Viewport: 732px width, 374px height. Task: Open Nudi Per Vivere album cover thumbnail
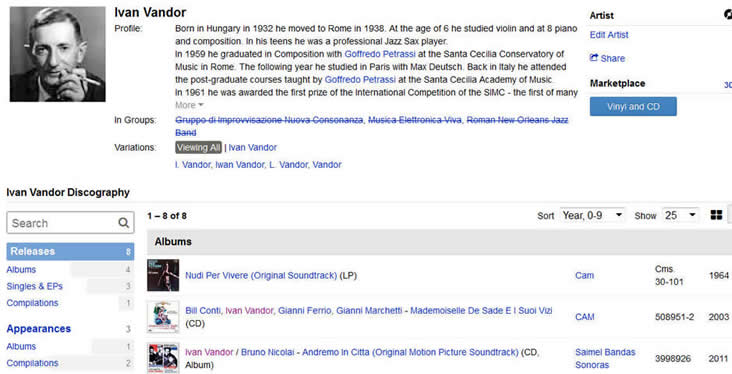(x=163, y=275)
